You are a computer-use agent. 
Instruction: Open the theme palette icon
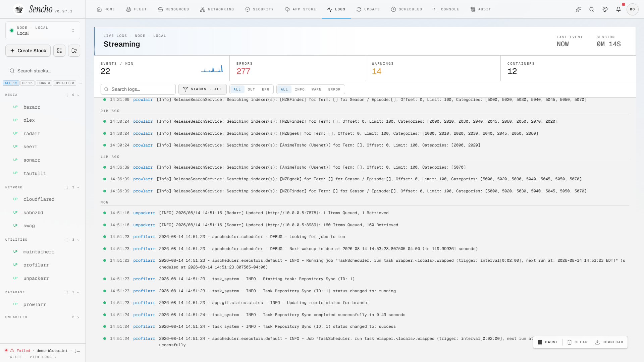click(605, 9)
